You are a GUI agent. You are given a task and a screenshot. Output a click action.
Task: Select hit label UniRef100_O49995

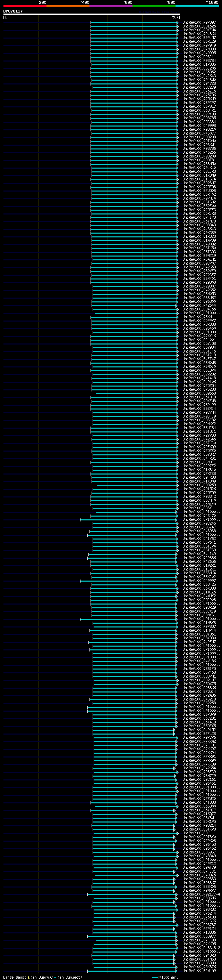coord(199,53)
